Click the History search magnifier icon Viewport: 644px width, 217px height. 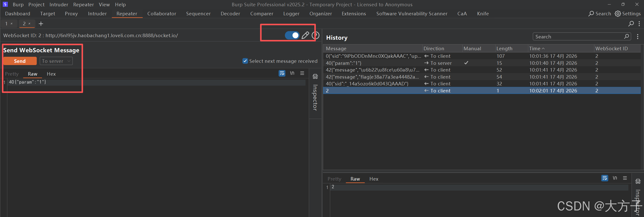pyautogui.click(x=627, y=36)
